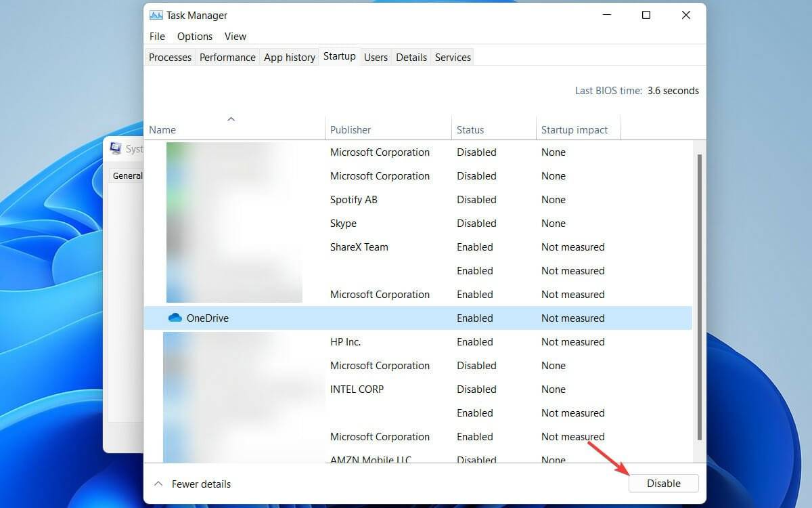Reverse sort using the Name column arrow

tap(231, 118)
